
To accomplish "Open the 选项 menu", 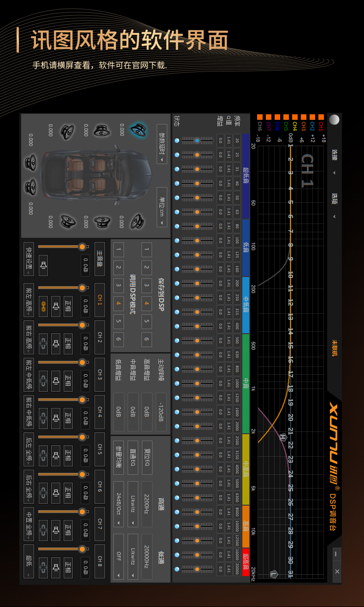I will coord(335,203).
